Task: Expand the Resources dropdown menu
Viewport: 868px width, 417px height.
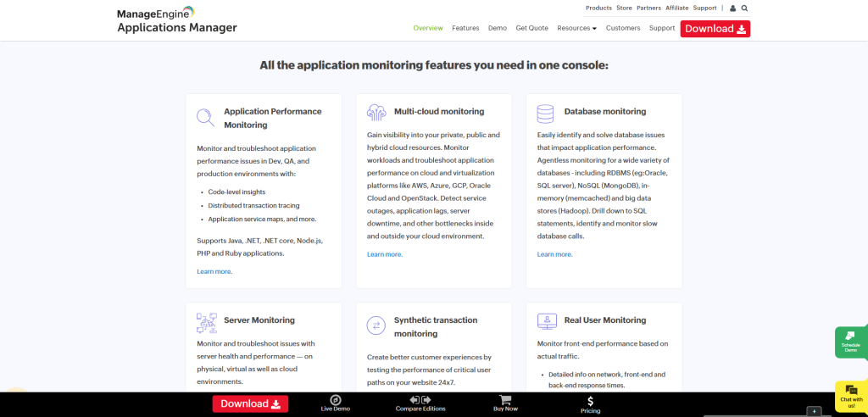Action: tap(576, 28)
